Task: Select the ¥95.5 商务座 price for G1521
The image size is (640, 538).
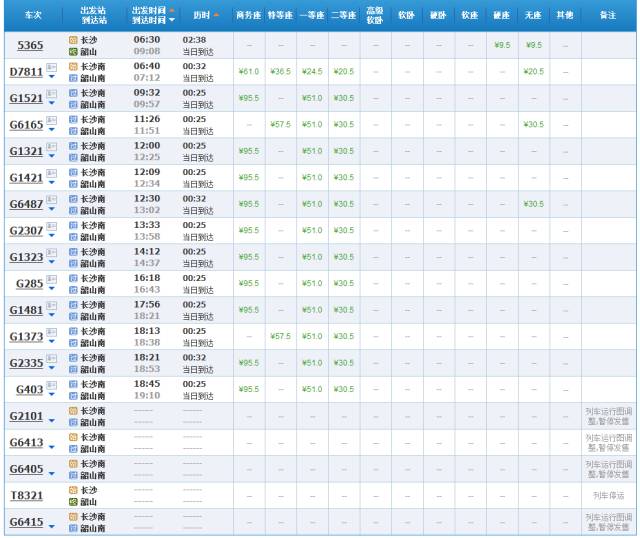Action: (x=249, y=98)
